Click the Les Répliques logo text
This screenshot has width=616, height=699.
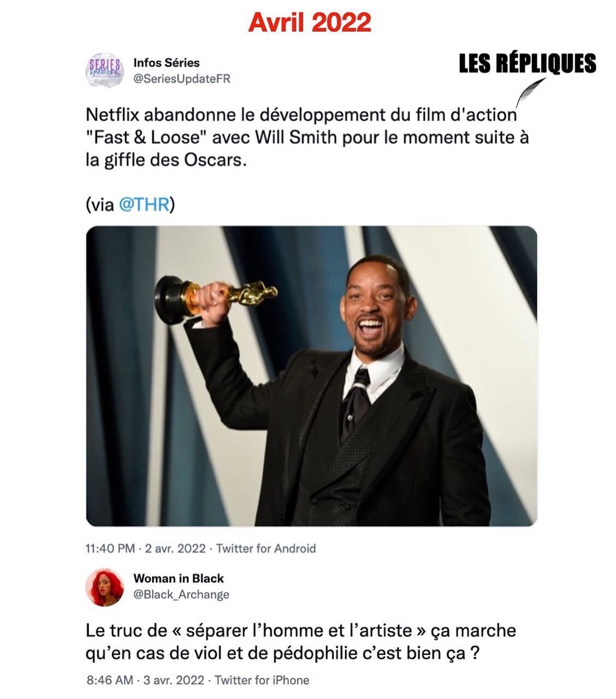pos(527,64)
